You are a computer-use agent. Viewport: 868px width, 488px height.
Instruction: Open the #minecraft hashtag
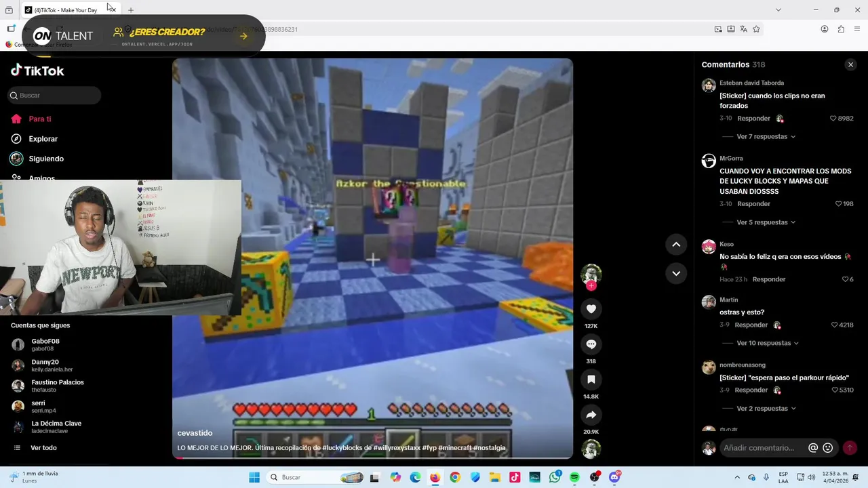(x=454, y=448)
